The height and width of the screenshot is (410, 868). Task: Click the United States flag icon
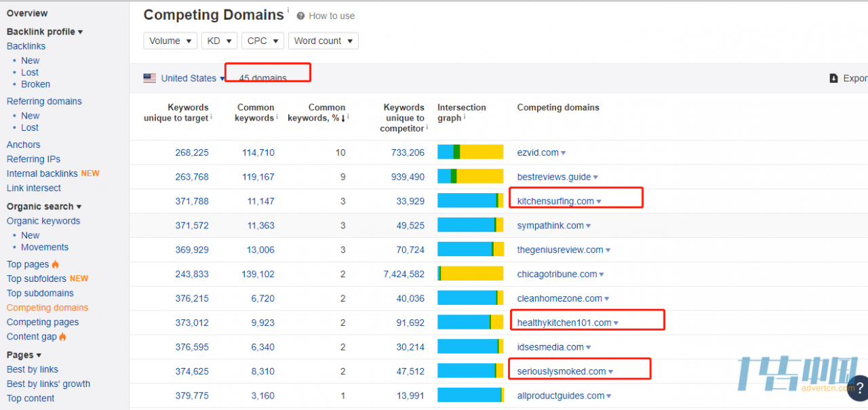[150, 78]
